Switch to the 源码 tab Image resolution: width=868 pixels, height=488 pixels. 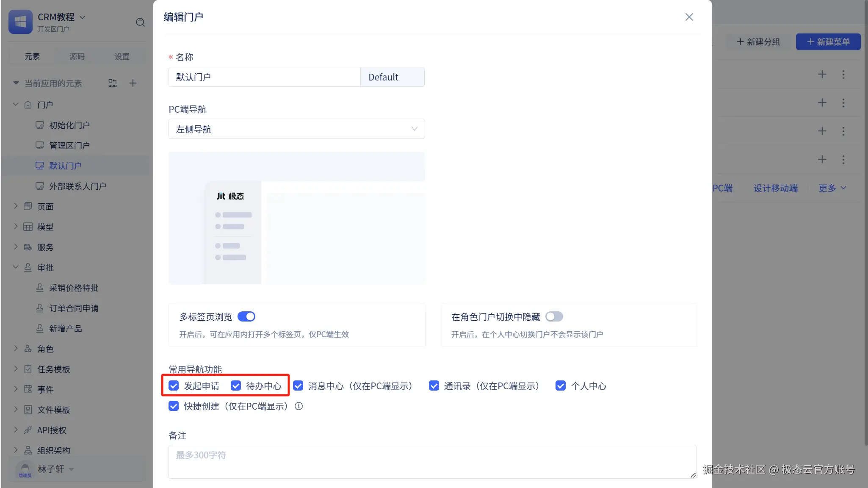tap(77, 56)
